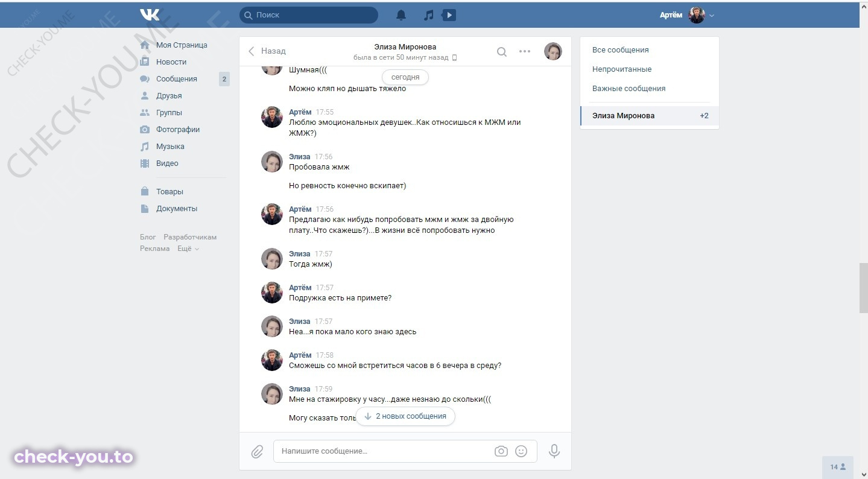Attach photo with camera icon in input

pyautogui.click(x=501, y=451)
